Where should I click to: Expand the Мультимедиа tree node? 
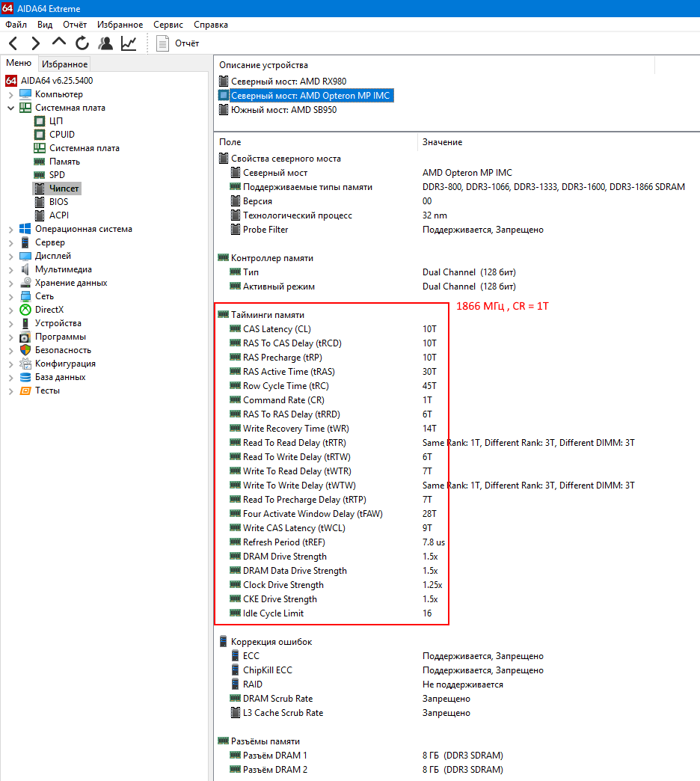point(11,269)
